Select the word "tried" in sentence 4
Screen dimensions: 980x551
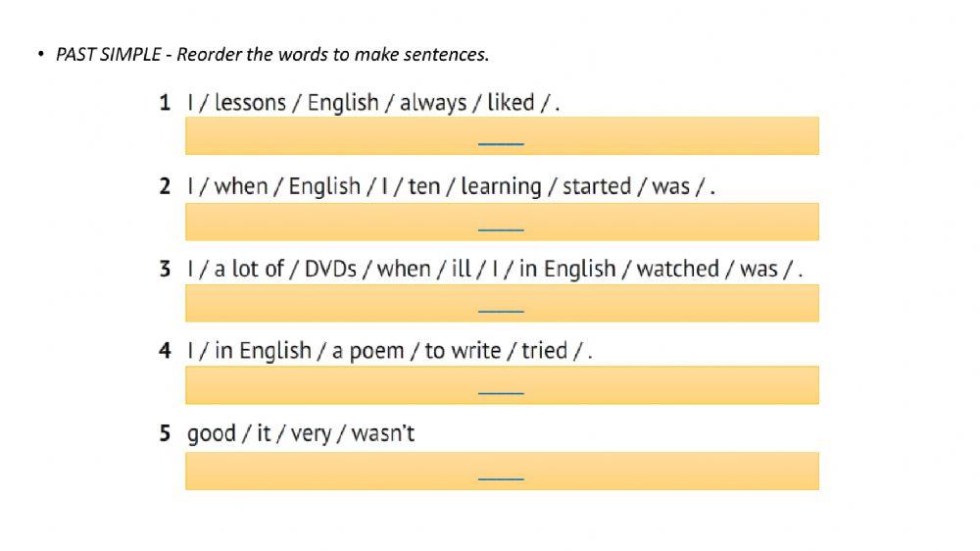point(544,351)
